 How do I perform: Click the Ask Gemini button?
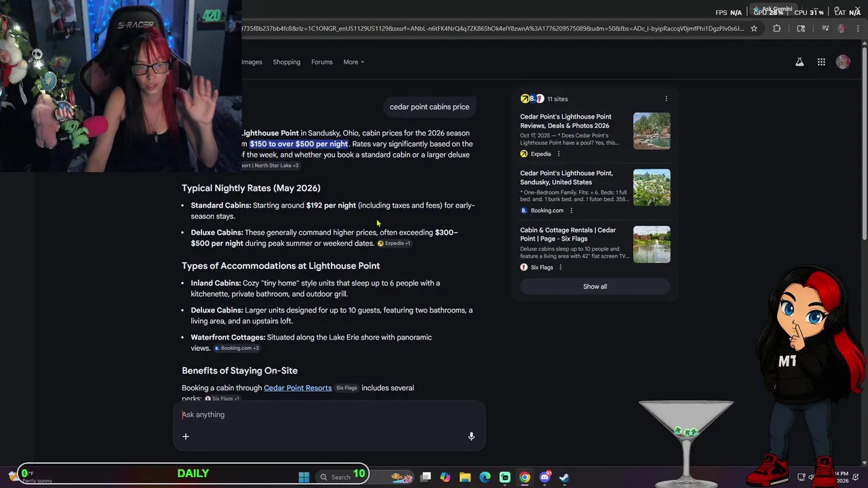[x=772, y=9]
